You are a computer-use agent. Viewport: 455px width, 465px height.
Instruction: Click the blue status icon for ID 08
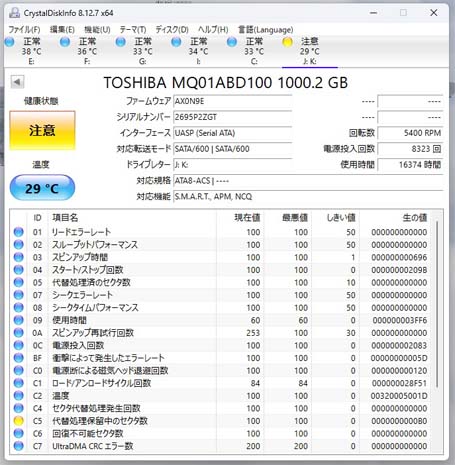coord(19,307)
